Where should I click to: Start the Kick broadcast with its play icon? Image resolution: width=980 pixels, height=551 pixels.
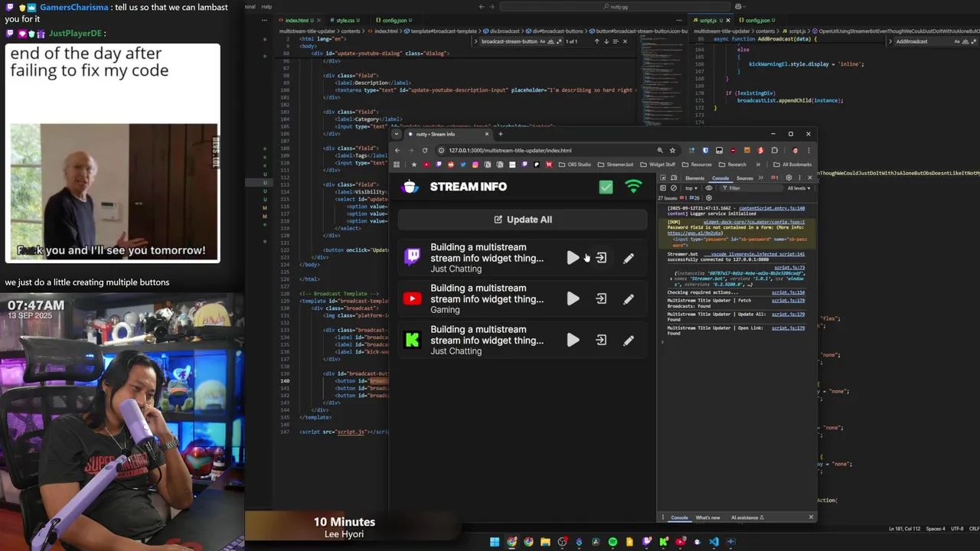pos(573,340)
